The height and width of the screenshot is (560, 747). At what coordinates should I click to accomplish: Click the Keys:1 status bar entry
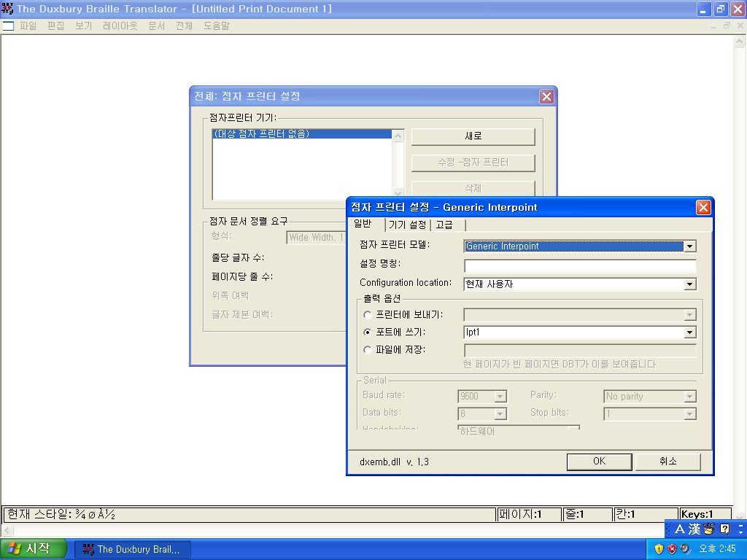tap(705, 514)
